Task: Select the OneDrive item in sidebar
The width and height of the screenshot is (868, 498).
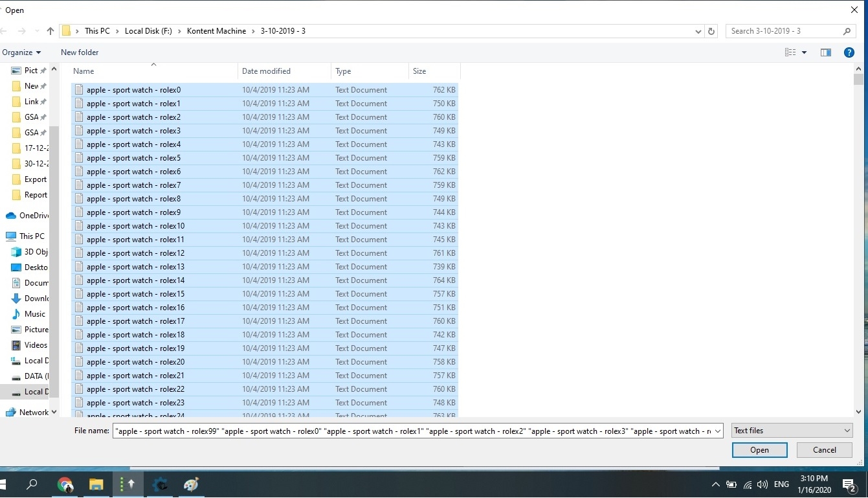Action: click(28, 216)
